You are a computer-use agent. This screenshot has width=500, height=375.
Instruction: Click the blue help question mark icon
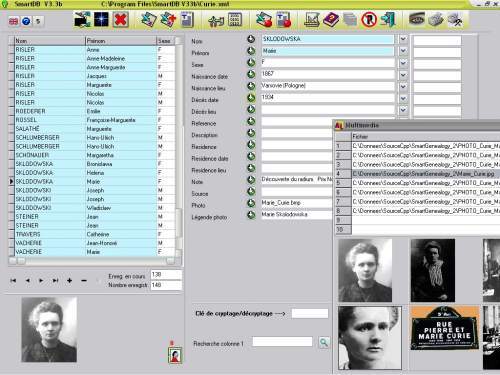pyautogui.click(x=26, y=21)
